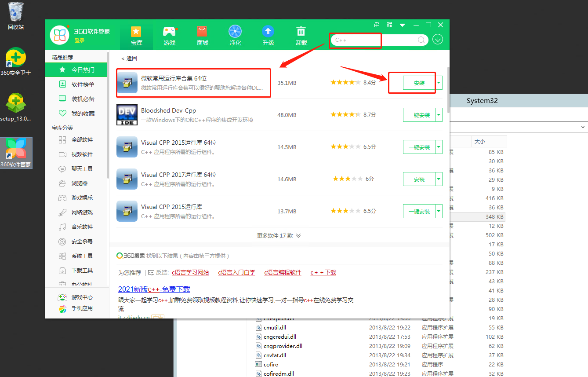
Task: Click the QR code icon in titlebar
Action: tap(389, 25)
